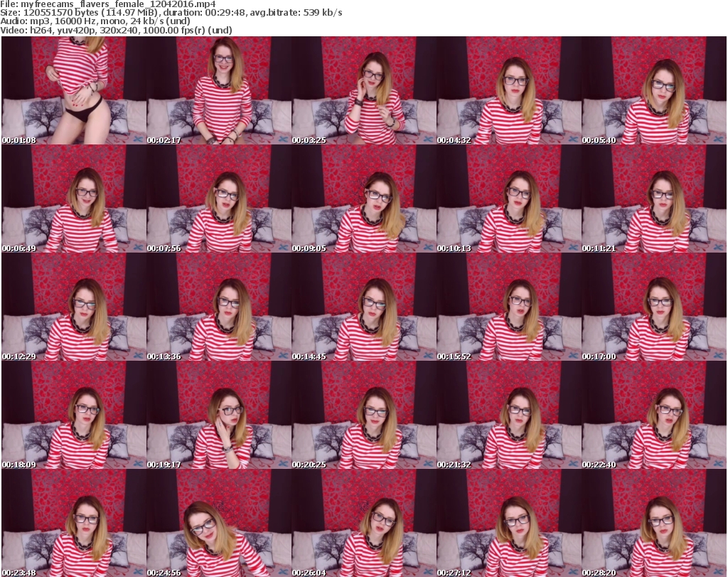Select the thumbnail at 00:26:04
728x577 pixels.
(363, 523)
